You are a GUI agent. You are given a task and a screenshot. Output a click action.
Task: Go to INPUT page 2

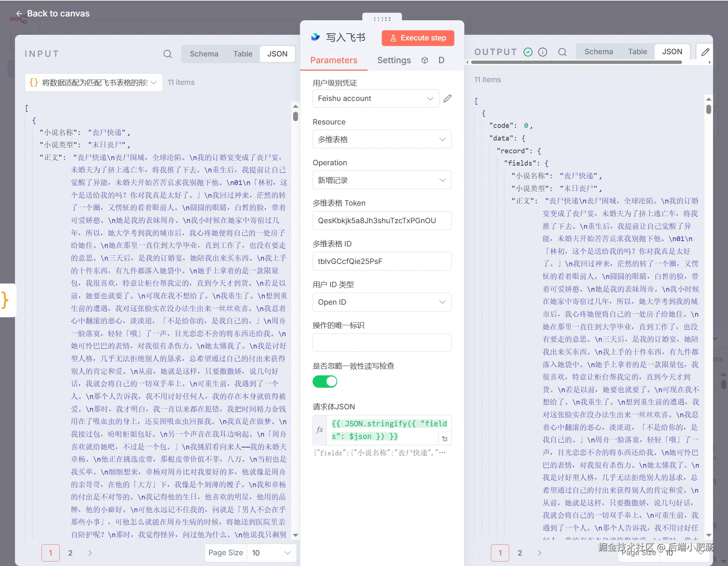pyautogui.click(x=70, y=553)
